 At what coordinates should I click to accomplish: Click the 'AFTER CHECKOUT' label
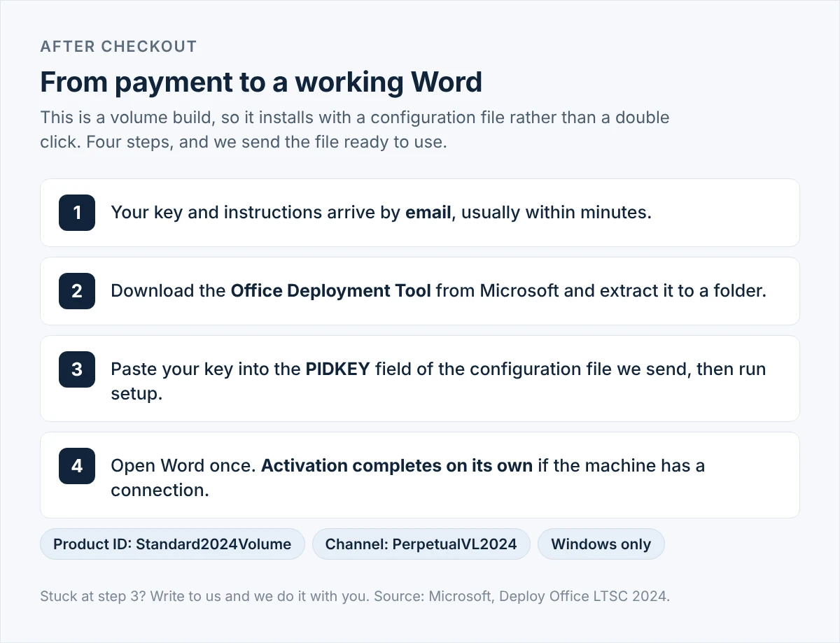click(119, 47)
